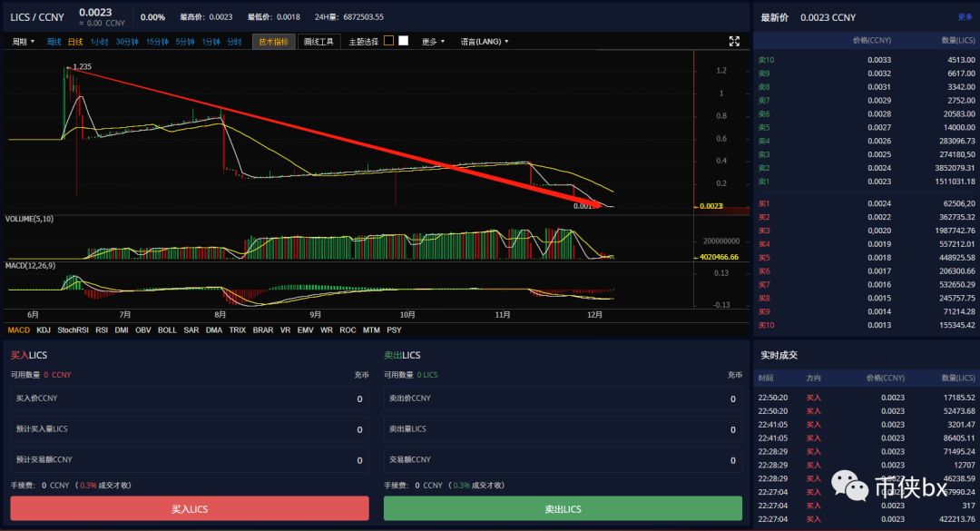This screenshot has width=980, height=531.
Task: Click the 买5 bid row at 0.0018
Action: [867, 258]
